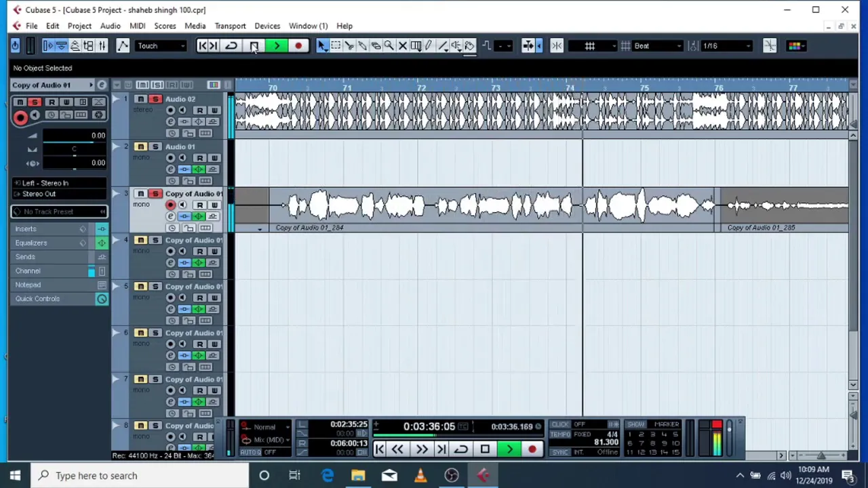Viewport: 868px width, 488px height.
Task: Toggle Constrain Delay Compensation power button
Action: point(16,45)
